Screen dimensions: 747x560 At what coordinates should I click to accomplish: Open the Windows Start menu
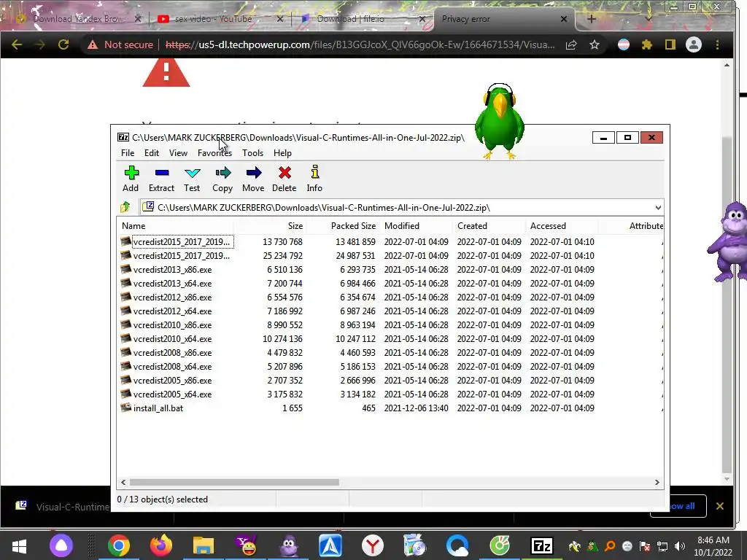19,545
